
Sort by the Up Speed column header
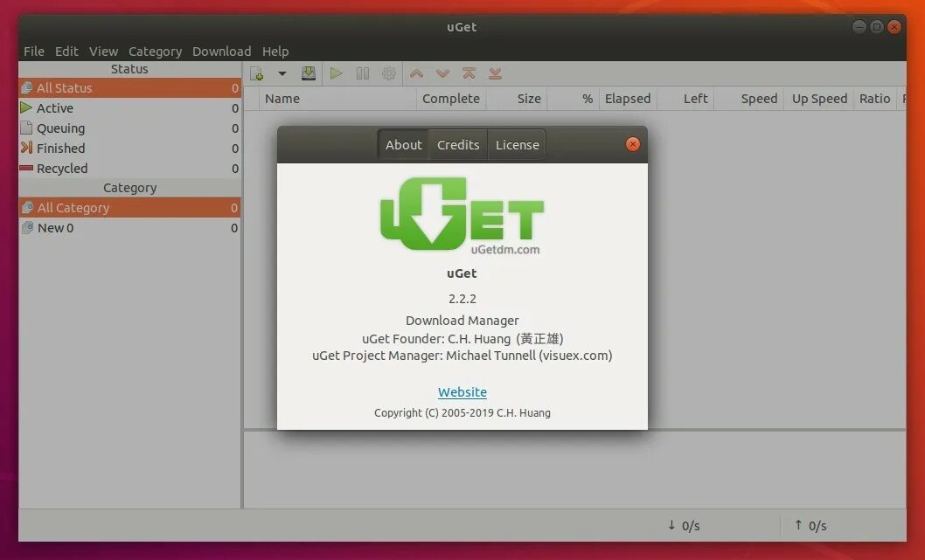(819, 99)
